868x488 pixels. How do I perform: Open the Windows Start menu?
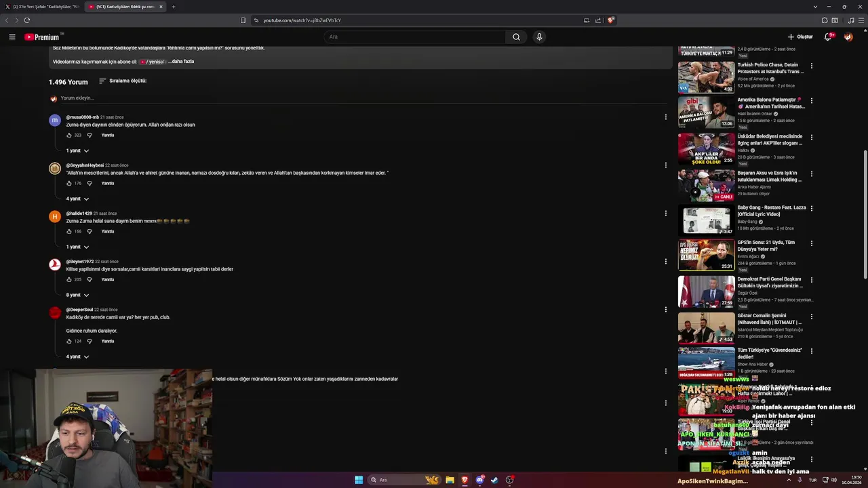(x=359, y=480)
